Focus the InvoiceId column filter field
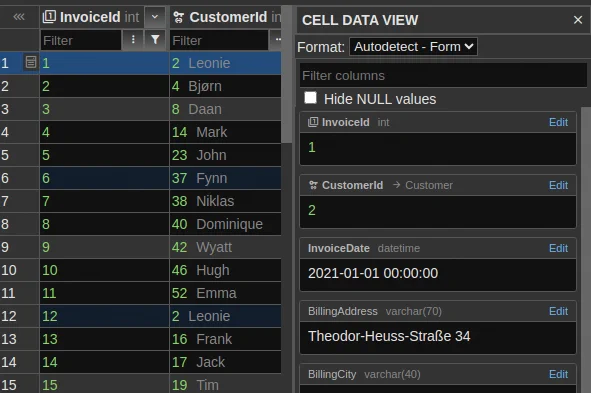The height and width of the screenshot is (393, 591). point(81,40)
